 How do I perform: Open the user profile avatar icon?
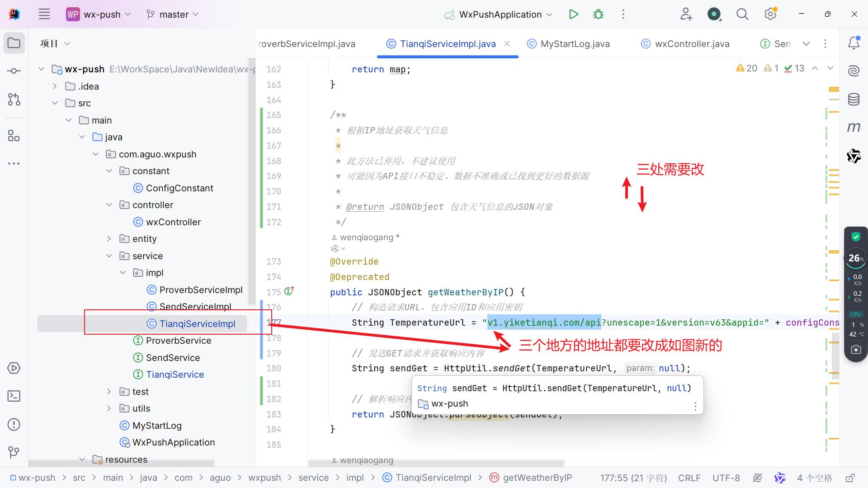point(714,14)
